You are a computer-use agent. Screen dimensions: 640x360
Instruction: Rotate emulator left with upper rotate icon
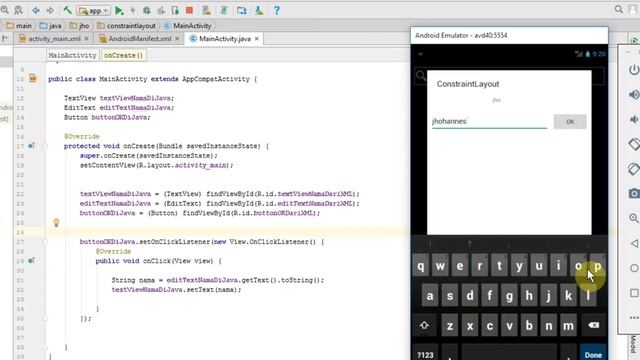pyautogui.click(x=633, y=144)
